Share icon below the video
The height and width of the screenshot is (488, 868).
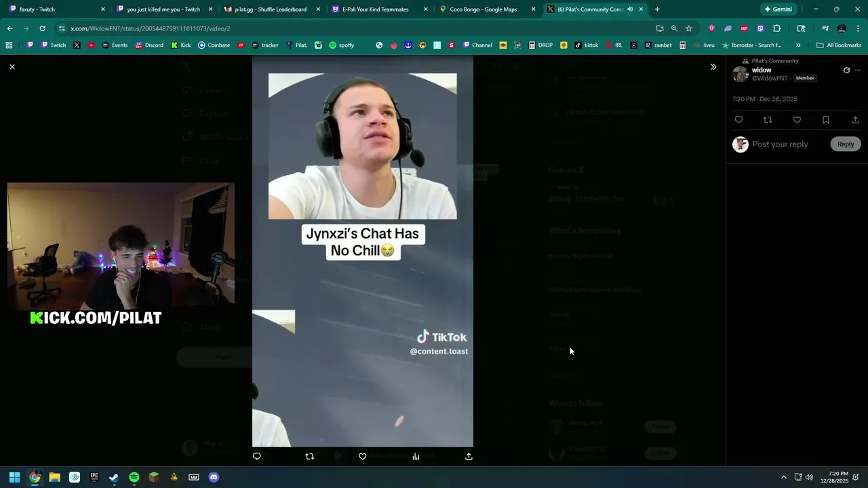point(469,456)
